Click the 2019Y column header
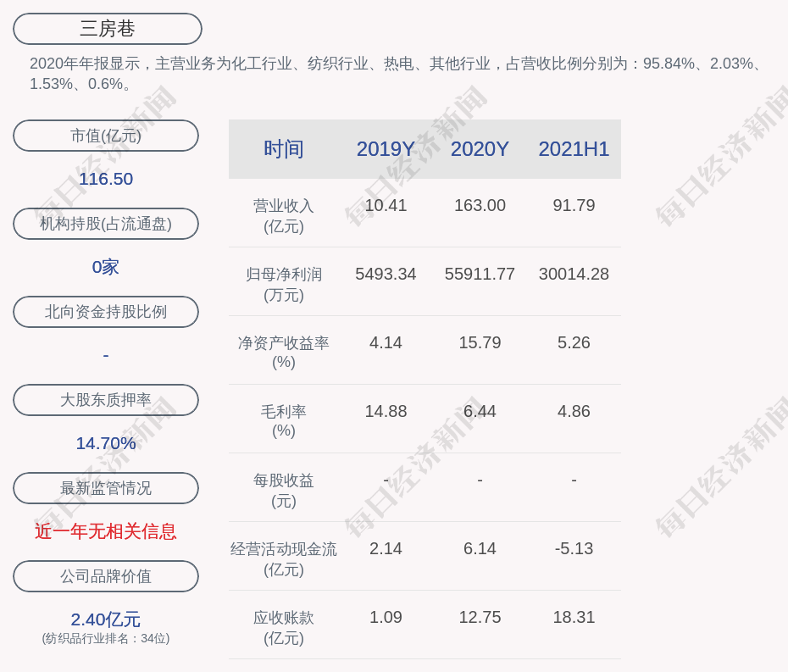 [386, 149]
